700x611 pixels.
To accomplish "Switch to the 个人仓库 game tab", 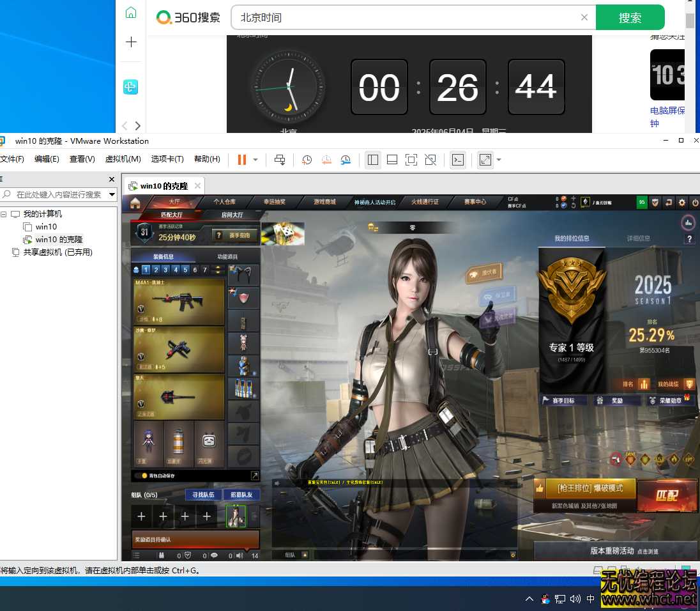I will (x=224, y=202).
